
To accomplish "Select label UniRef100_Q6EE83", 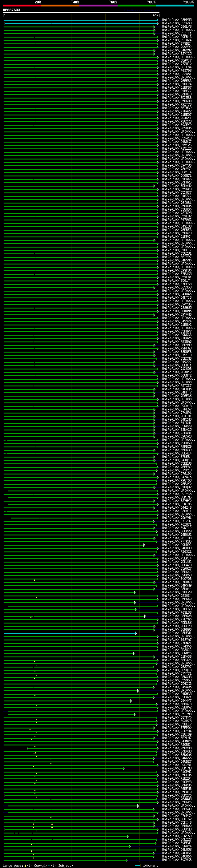I will [x=177, y=81].
